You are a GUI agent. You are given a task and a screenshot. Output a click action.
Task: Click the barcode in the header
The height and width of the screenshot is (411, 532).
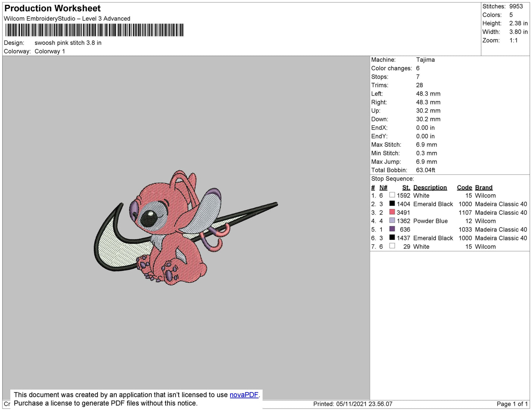[94, 30]
